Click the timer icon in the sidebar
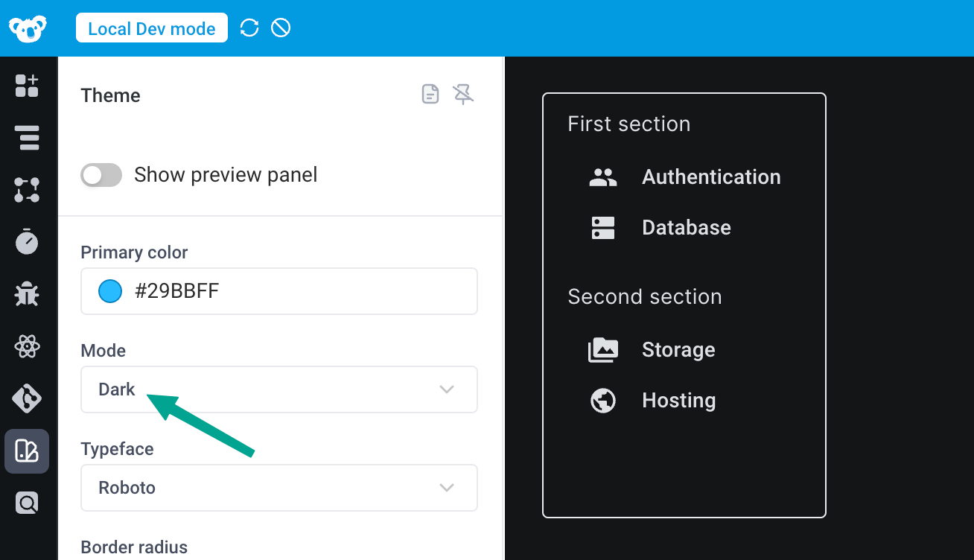The height and width of the screenshot is (560, 974). (x=27, y=241)
